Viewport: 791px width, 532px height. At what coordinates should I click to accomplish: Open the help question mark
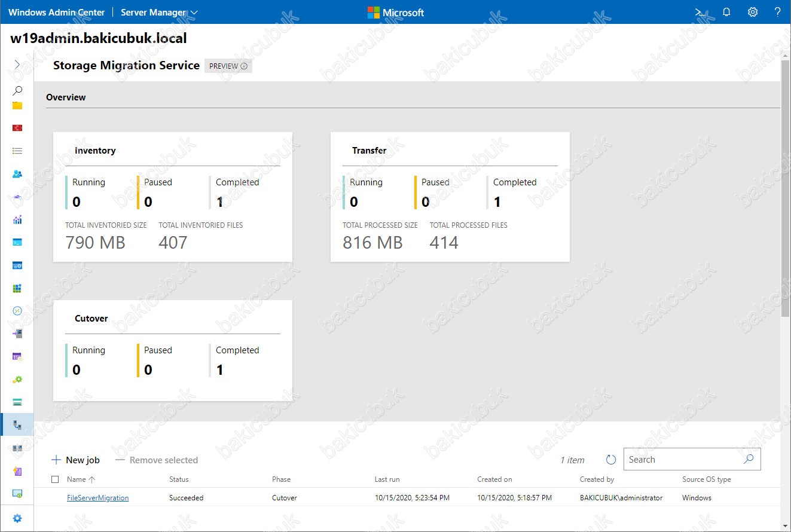pyautogui.click(x=778, y=12)
